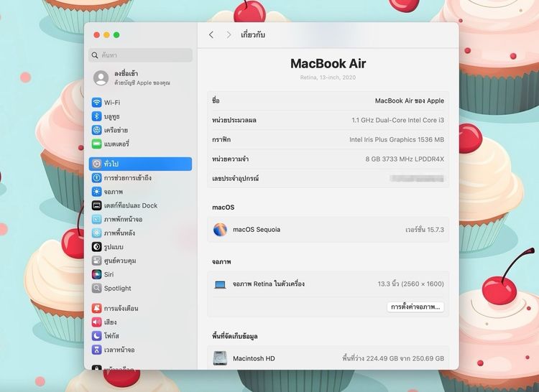This screenshot has width=539, height=392.
Task: Select the Bluetooth (บลูทูธ) sidebar icon
Action: click(x=96, y=116)
